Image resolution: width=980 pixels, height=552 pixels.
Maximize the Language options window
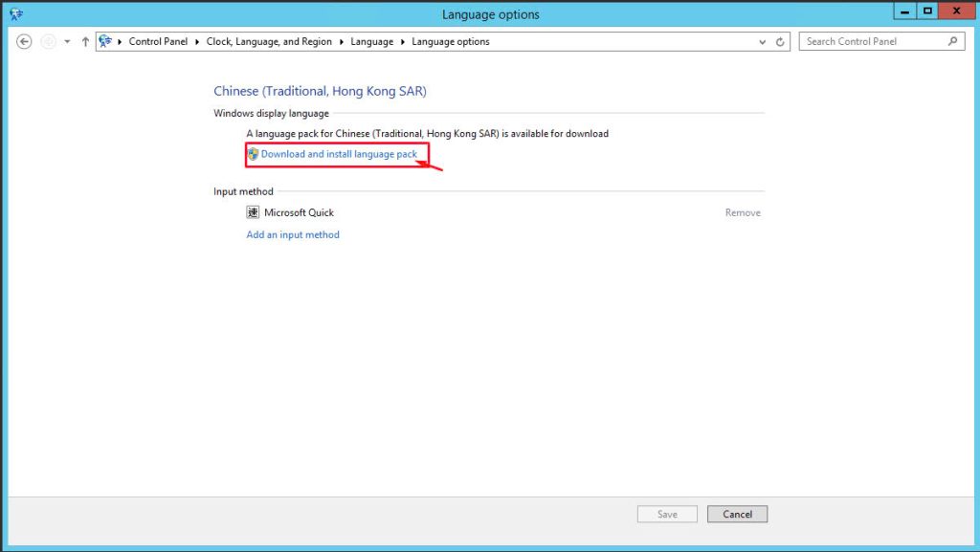point(927,11)
